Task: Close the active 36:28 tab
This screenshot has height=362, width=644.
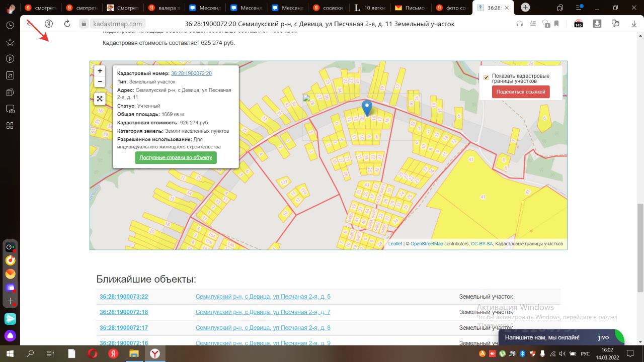Action: tap(506, 8)
